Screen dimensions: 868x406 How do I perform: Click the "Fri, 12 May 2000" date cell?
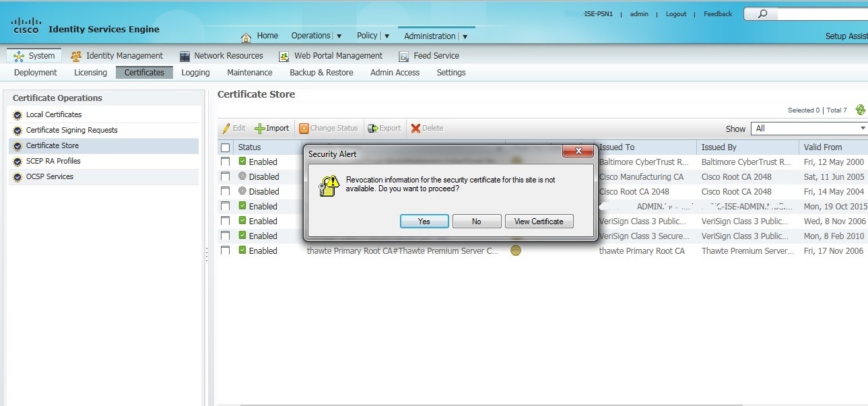coord(834,162)
